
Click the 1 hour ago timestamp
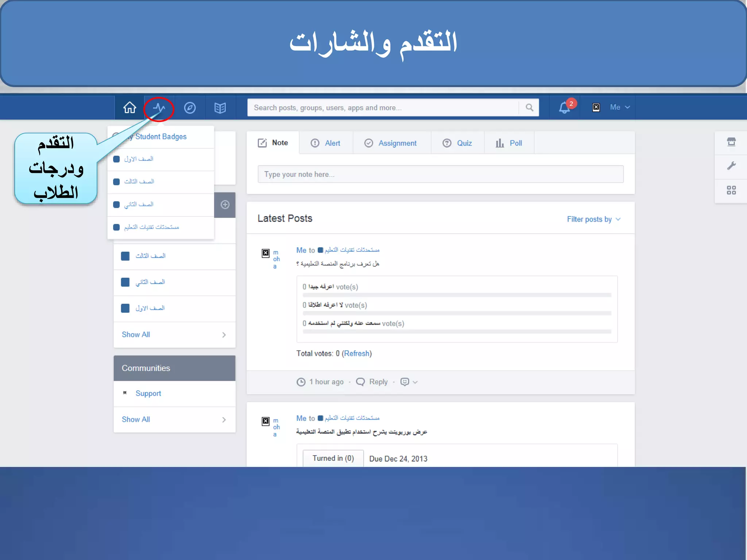click(x=326, y=382)
